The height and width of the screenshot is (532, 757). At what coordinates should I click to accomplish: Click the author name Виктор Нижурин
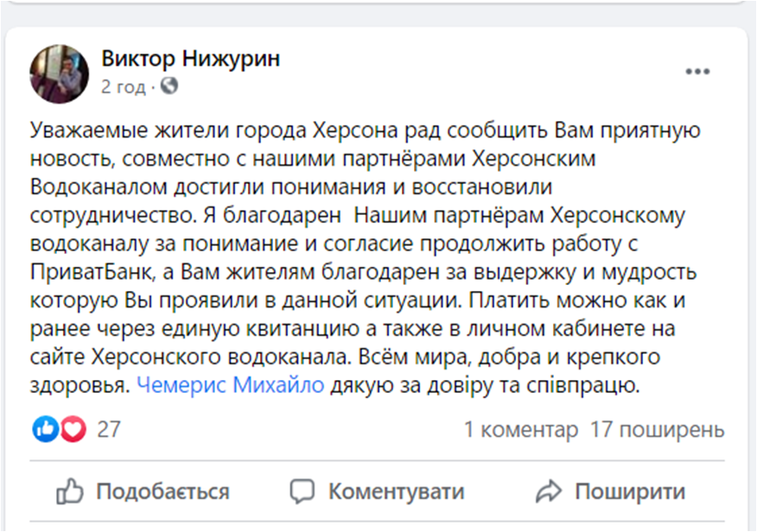pos(190,59)
